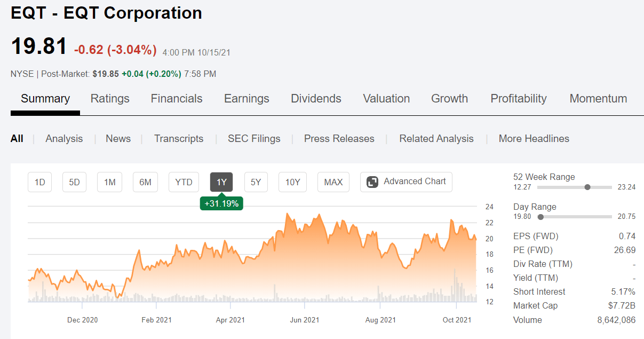Click the Oct 2021 axis label
The width and height of the screenshot is (644, 339).
(457, 320)
